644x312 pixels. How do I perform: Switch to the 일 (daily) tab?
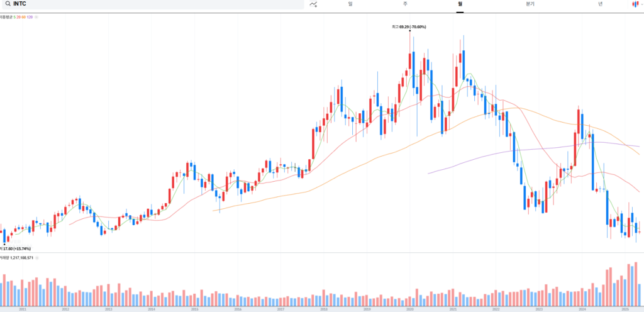350,4
